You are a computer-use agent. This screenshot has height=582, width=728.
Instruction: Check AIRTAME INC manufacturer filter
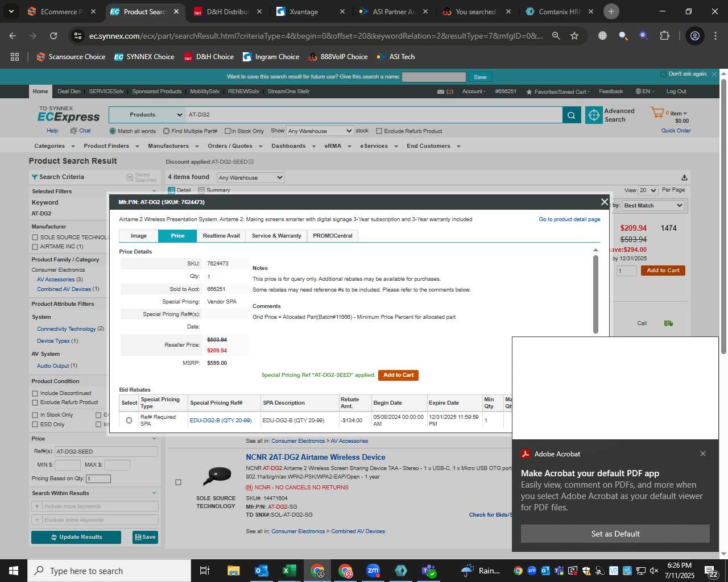click(35, 247)
